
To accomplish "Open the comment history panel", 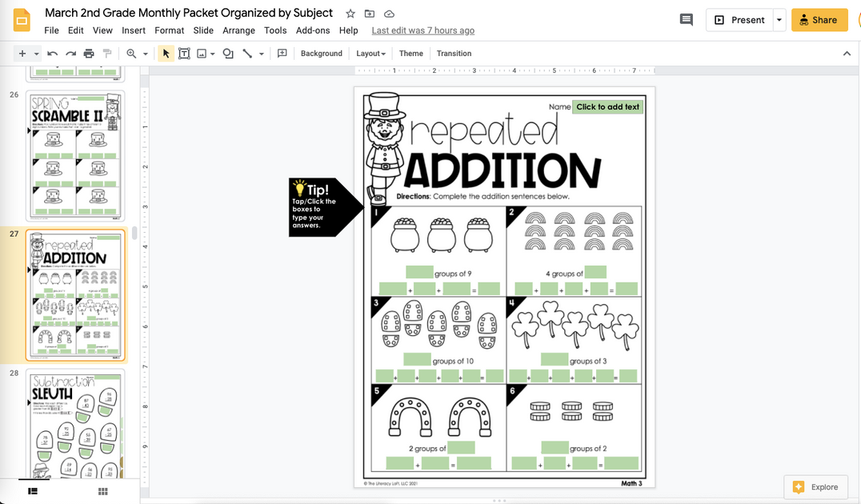I will pos(686,19).
